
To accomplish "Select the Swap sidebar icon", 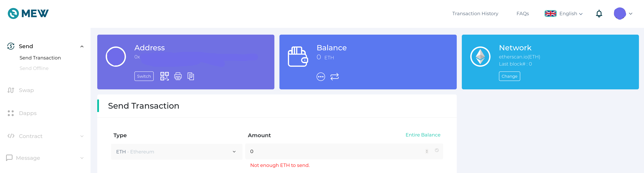I will coord(11,90).
